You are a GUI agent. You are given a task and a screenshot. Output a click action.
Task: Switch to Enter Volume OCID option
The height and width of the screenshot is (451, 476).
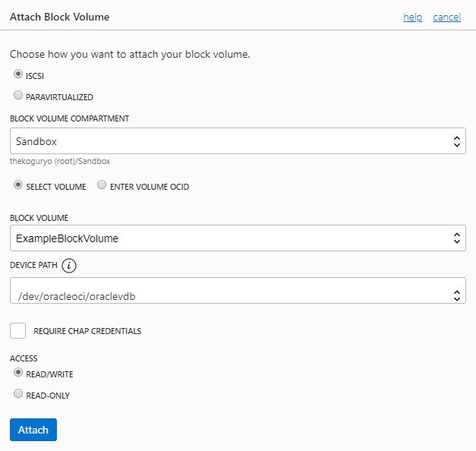pyautogui.click(x=102, y=185)
